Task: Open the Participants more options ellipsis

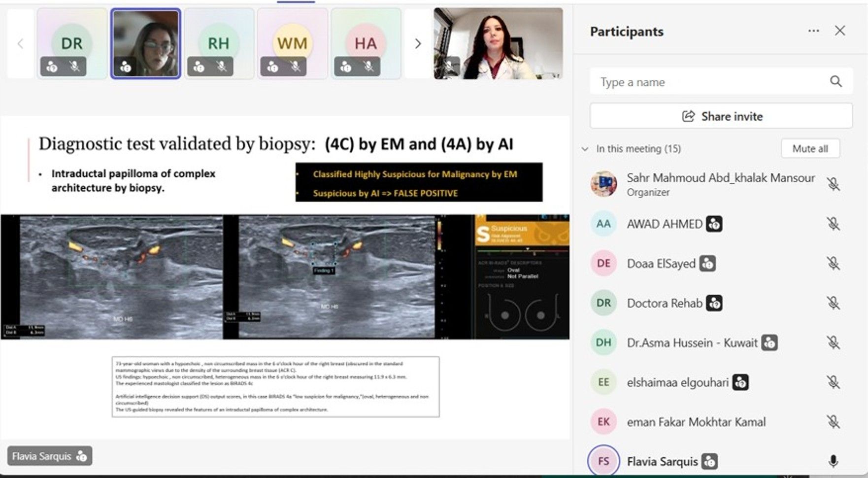Action: click(813, 31)
